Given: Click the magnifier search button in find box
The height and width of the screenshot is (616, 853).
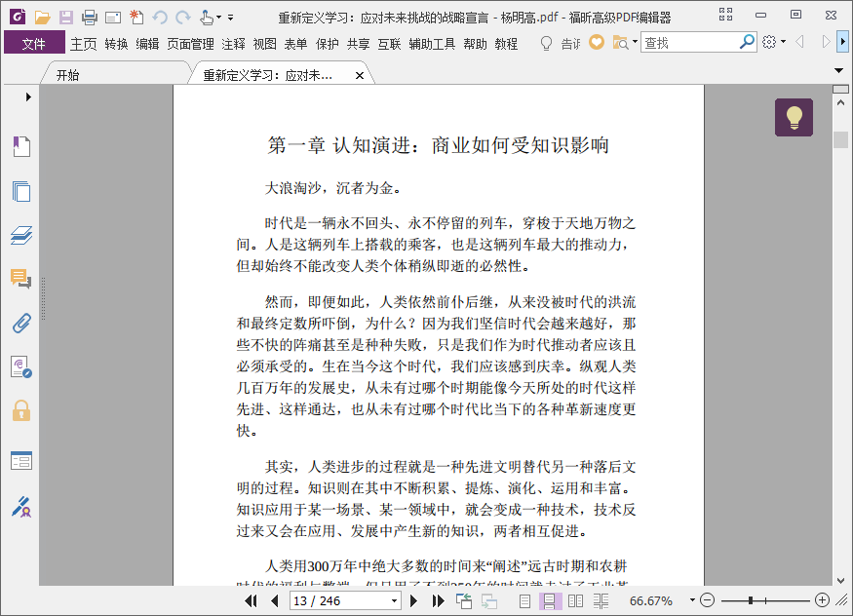Looking at the screenshot, I should pos(747,41).
